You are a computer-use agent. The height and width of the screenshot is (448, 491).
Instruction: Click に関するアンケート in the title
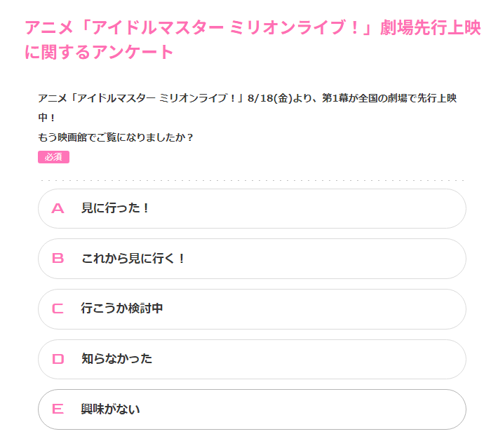[99, 52]
